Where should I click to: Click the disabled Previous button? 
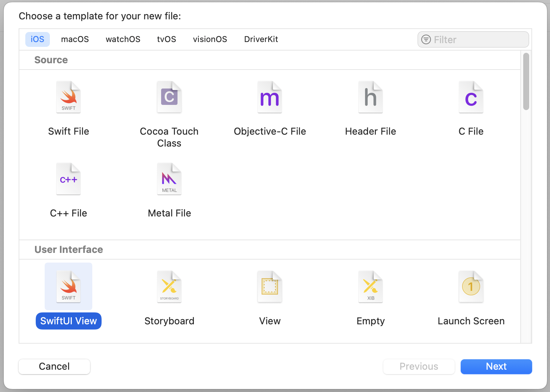pyautogui.click(x=419, y=367)
